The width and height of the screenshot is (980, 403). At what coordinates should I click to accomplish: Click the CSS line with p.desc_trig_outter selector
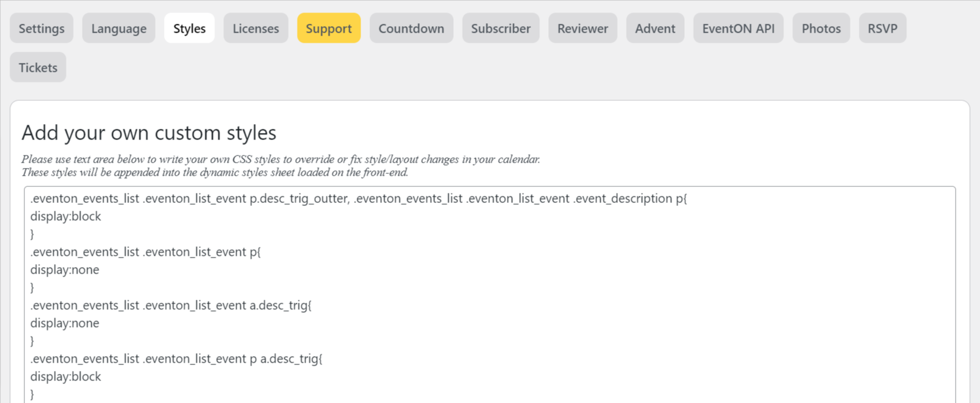[359, 198]
